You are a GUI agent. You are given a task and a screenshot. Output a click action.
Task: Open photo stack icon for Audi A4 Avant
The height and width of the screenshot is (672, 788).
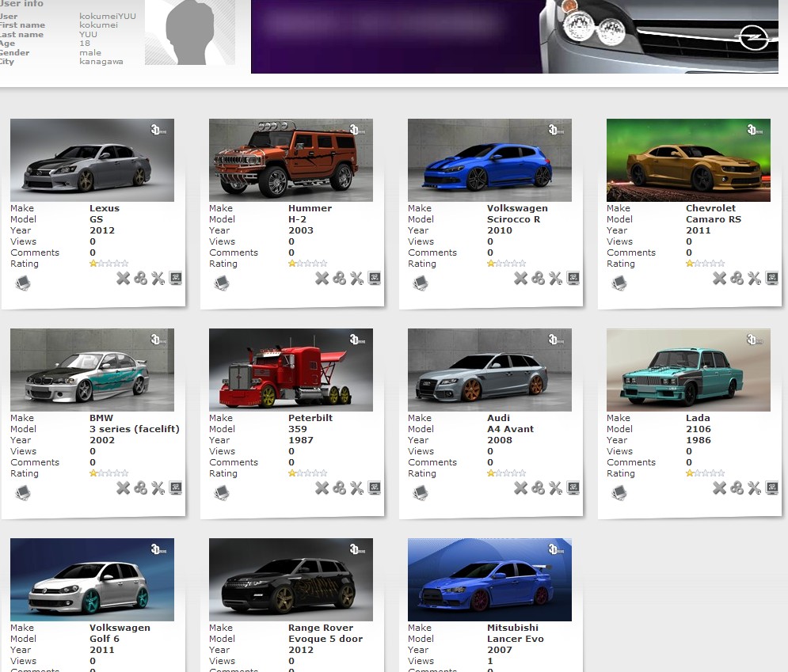[x=421, y=494]
